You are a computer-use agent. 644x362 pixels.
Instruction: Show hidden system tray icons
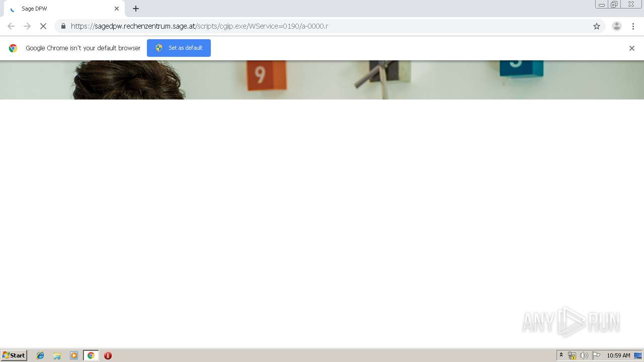coord(561,355)
